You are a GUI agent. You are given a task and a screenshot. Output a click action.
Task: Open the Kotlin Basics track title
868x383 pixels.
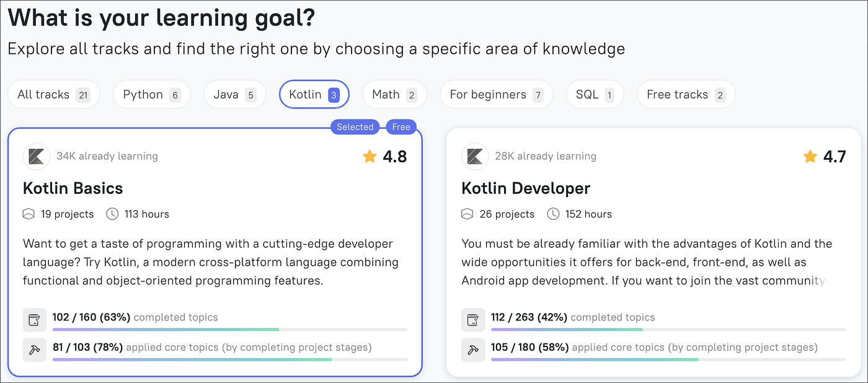pos(73,188)
